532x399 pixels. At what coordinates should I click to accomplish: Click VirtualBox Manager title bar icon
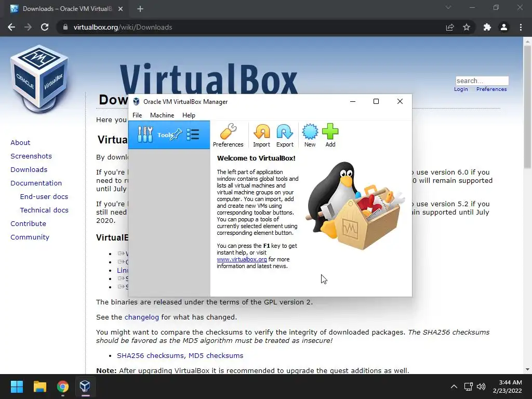pos(136,101)
